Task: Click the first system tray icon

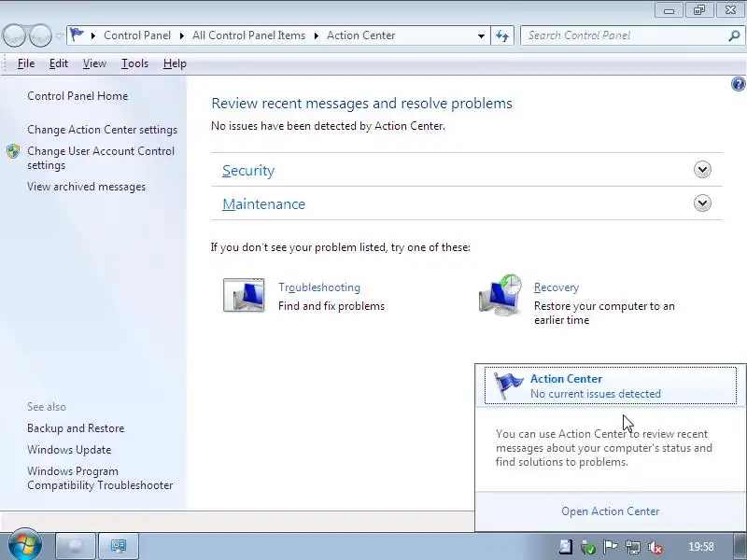Action: 566,547
